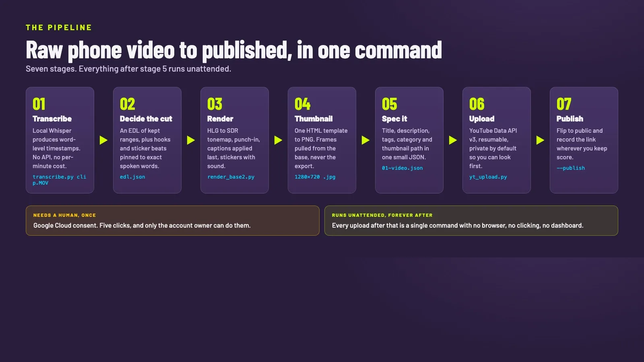644x362 pixels.
Task: Click the '01-video.json' code text
Action: [x=402, y=168]
